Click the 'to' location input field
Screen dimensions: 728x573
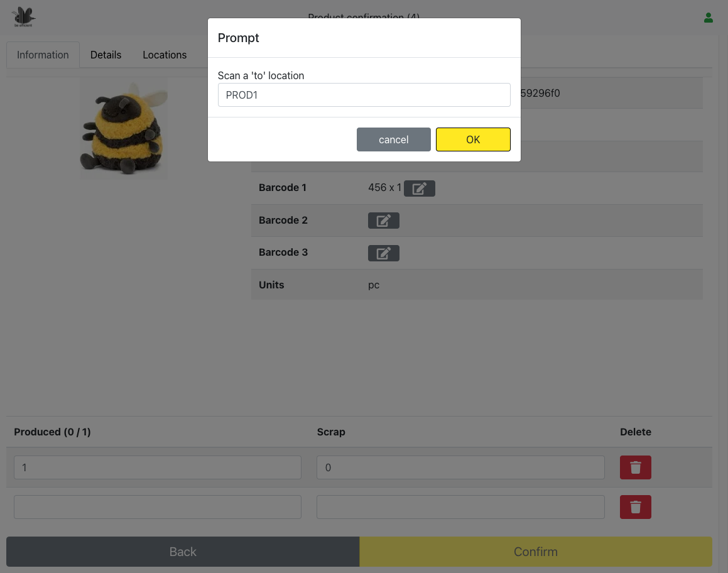tap(364, 95)
